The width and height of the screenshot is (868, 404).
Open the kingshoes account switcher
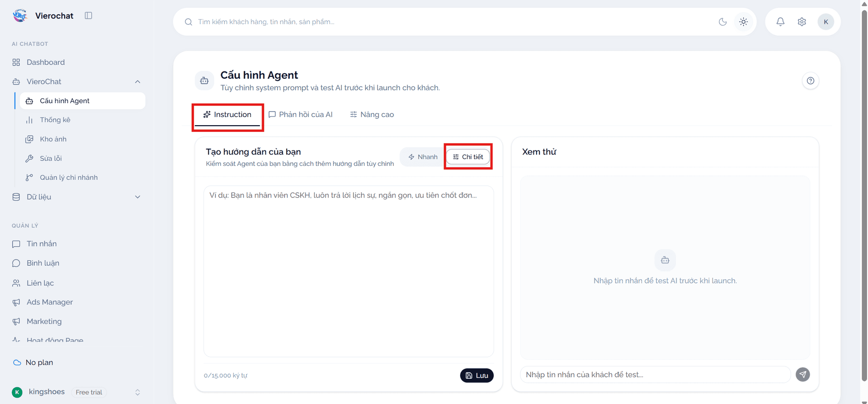pyautogui.click(x=77, y=392)
